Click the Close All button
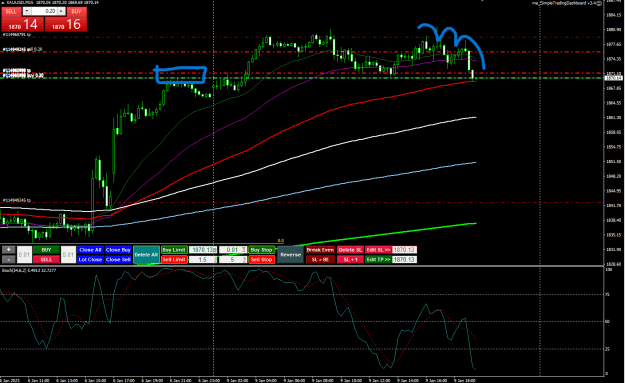This screenshot has height=383, width=625. pyautogui.click(x=90, y=250)
